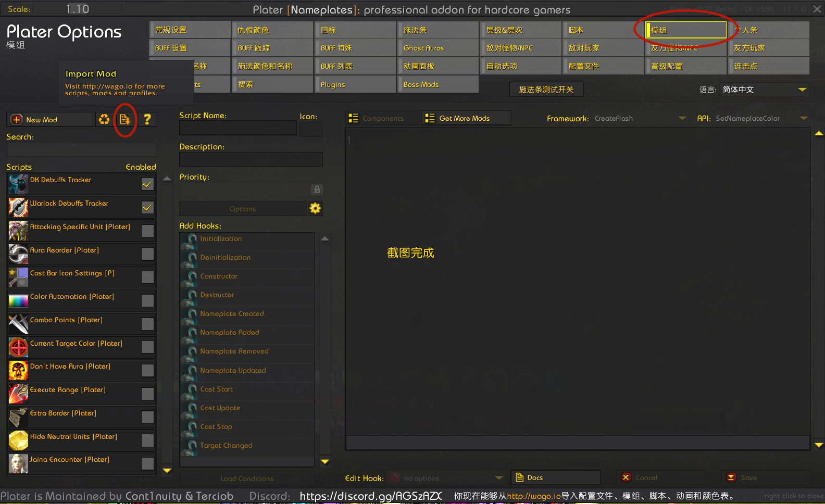Open the Boss-Mods tab
The width and height of the screenshot is (825, 504).
438,84
